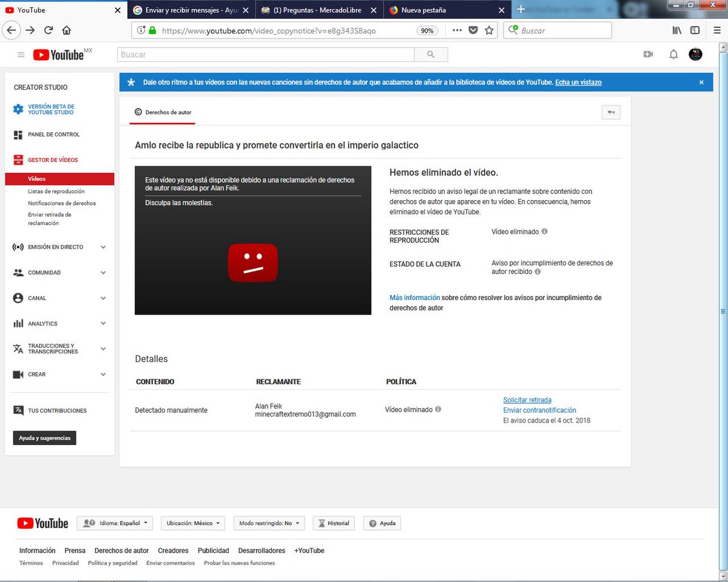Open the Modo restringido: No dropdown
Viewport: 728px width, 582px height.
(269, 523)
